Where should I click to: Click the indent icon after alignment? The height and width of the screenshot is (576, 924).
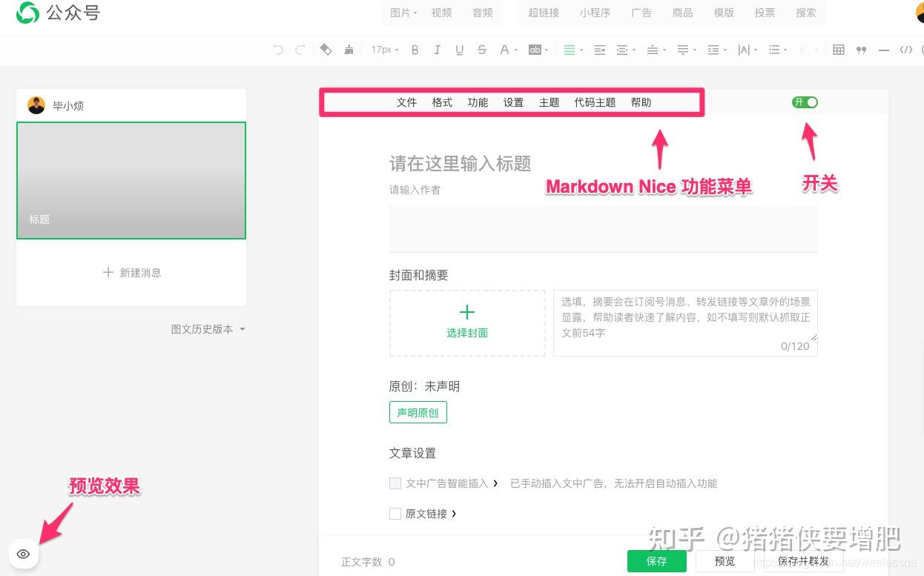pos(600,50)
